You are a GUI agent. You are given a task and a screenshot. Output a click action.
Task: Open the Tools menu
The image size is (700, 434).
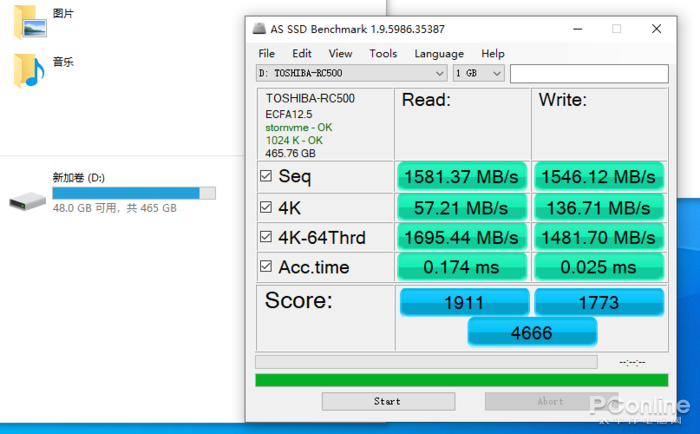click(x=383, y=54)
